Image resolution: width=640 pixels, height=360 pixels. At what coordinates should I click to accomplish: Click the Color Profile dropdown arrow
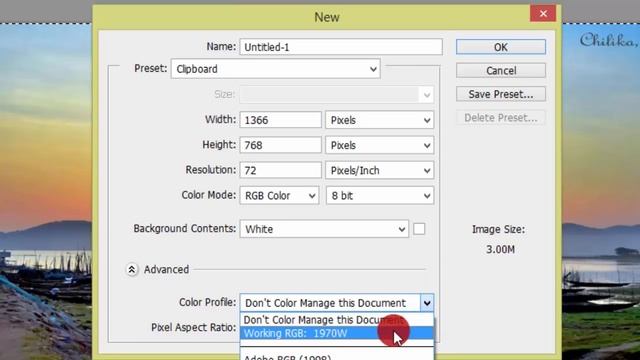tap(427, 303)
